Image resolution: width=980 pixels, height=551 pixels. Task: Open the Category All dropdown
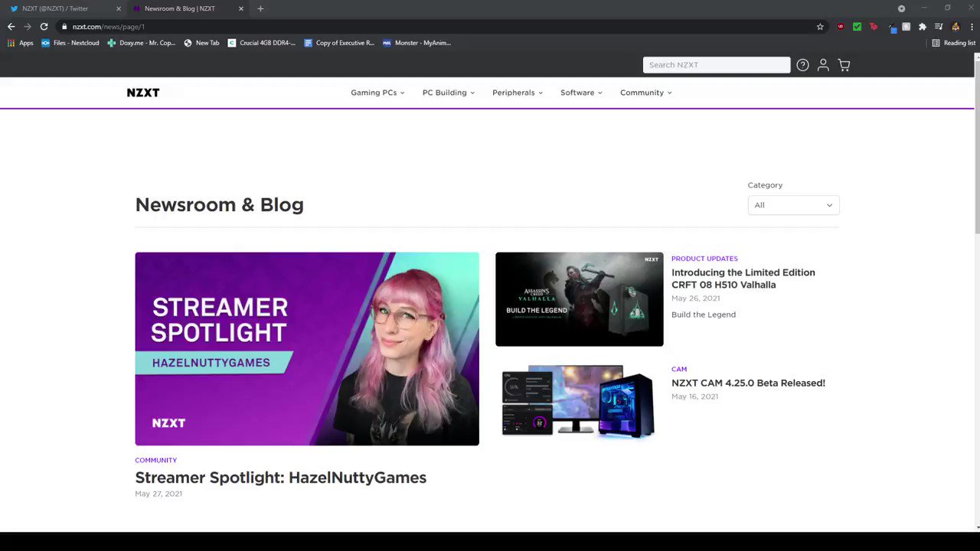[x=793, y=205]
